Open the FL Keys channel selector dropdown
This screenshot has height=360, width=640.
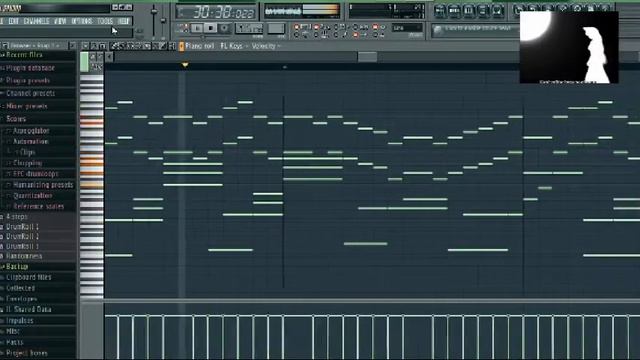click(x=233, y=46)
